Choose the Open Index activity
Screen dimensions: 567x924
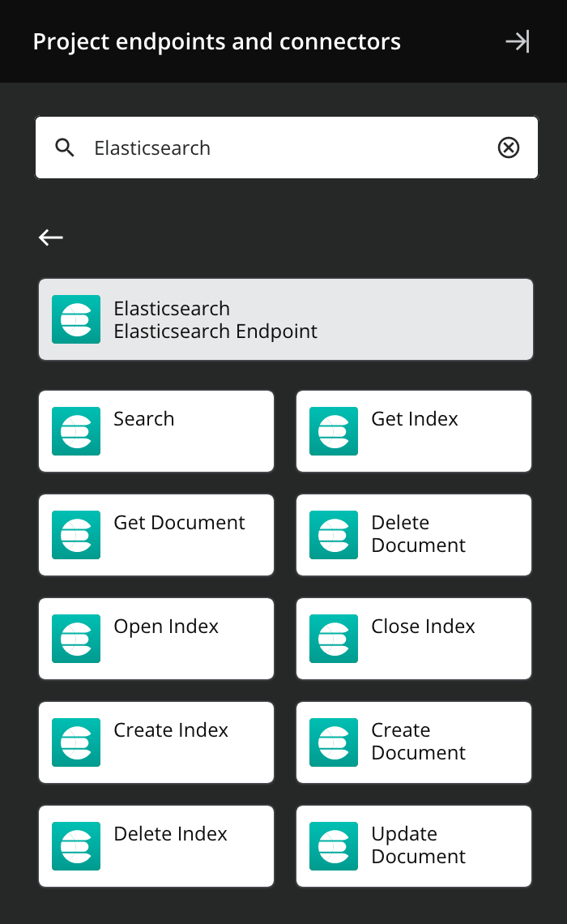coord(156,639)
